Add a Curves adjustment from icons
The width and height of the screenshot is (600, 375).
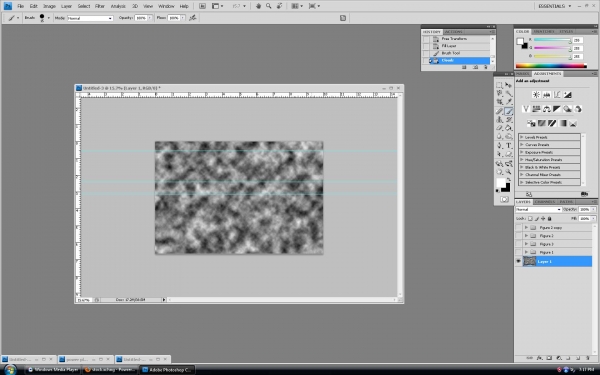(x=557, y=95)
